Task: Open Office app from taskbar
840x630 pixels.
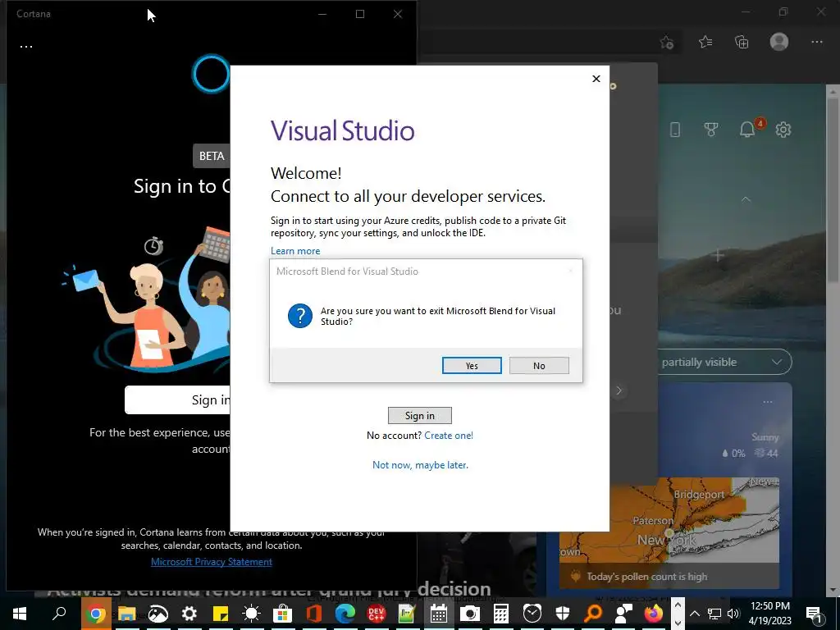Action: pyautogui.click(x=314, y=614)
